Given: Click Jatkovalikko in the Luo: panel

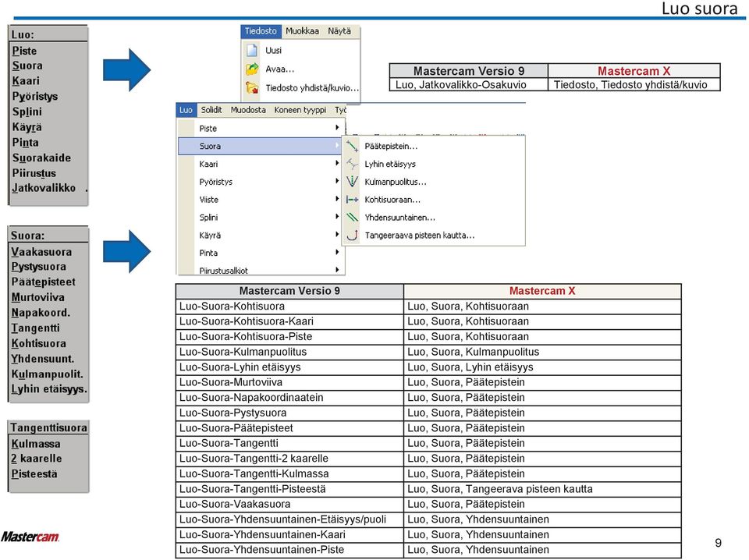Looking at the screenshot, I should point(44,188).
